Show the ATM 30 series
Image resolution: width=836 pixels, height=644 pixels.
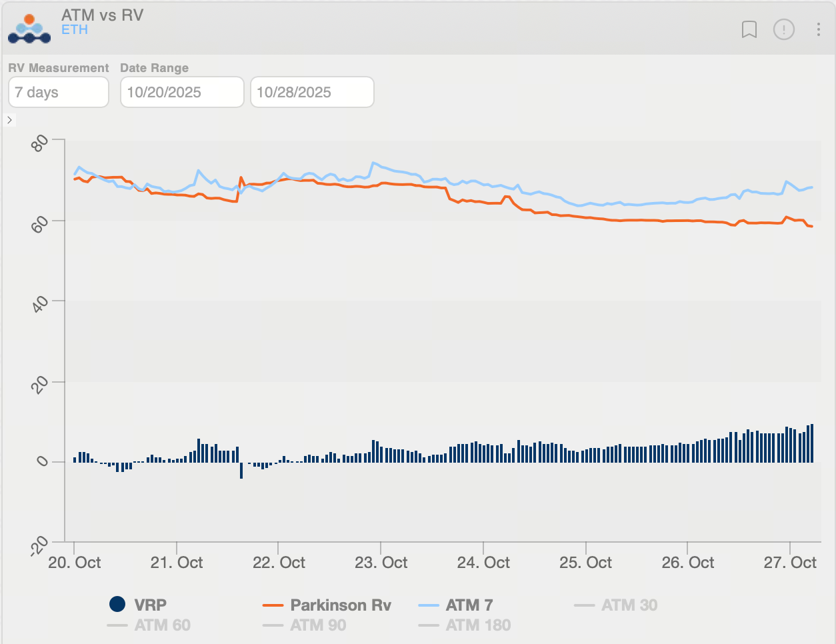point(629,605)
